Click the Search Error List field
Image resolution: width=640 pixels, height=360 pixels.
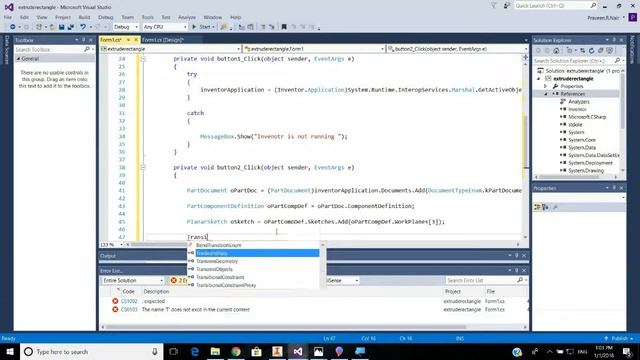[x=486, y=280]
